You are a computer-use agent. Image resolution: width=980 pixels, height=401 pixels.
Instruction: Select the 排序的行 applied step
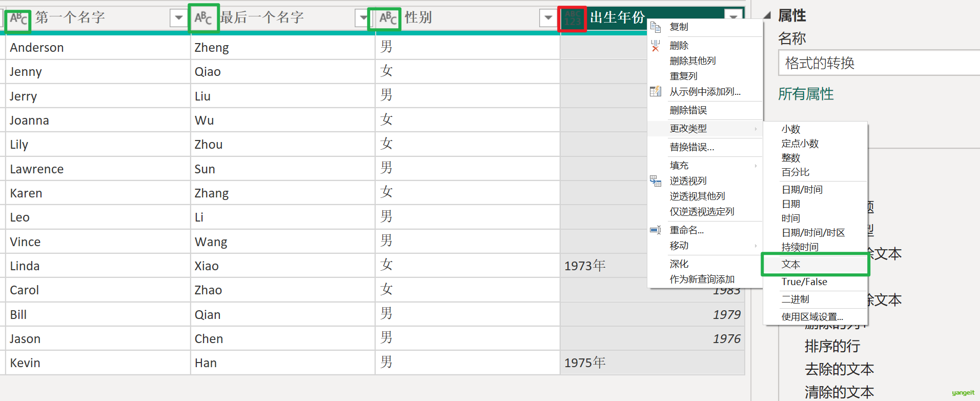click(x=832, y=346)
